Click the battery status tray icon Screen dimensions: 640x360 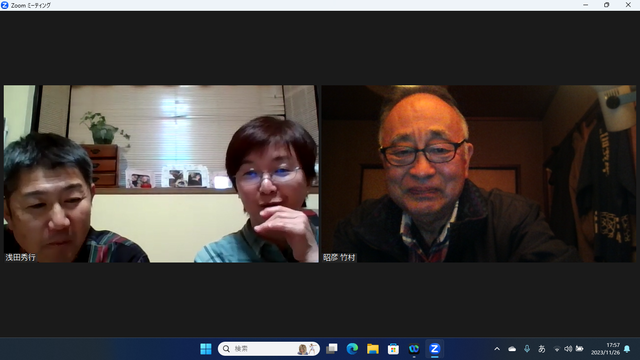tap(579, 349)
